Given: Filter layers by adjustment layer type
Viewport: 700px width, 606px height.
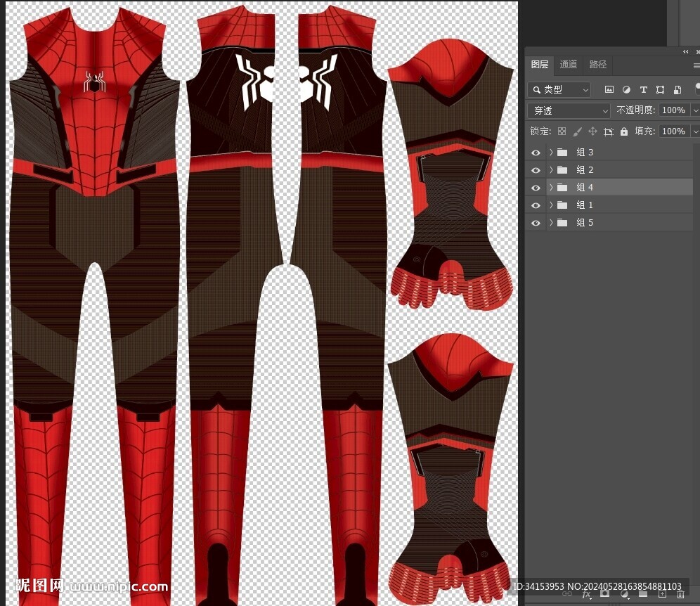Looking at the screenshot, I should point(626,90).
